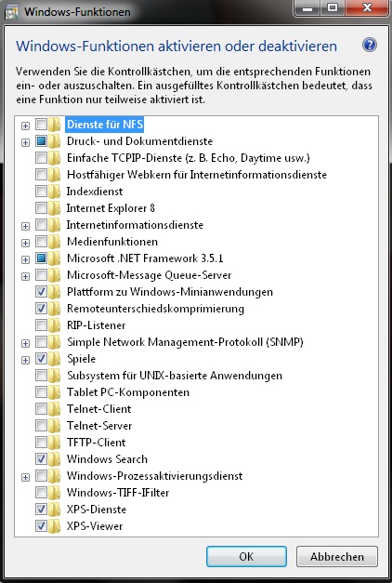Check Einfache TCPIP-Dienste checkbox
The height and width of the screenshot is (583, 392).
coord(41,158)
